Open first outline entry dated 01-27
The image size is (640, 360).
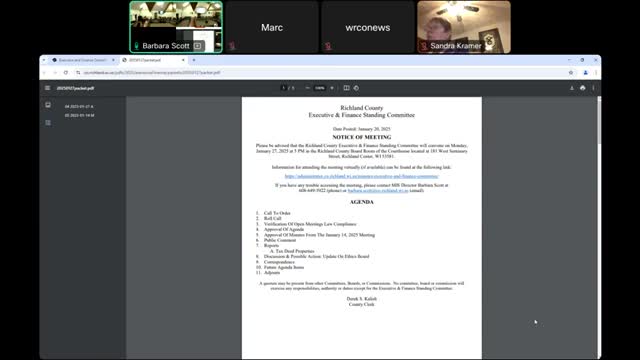pos(79,107)
